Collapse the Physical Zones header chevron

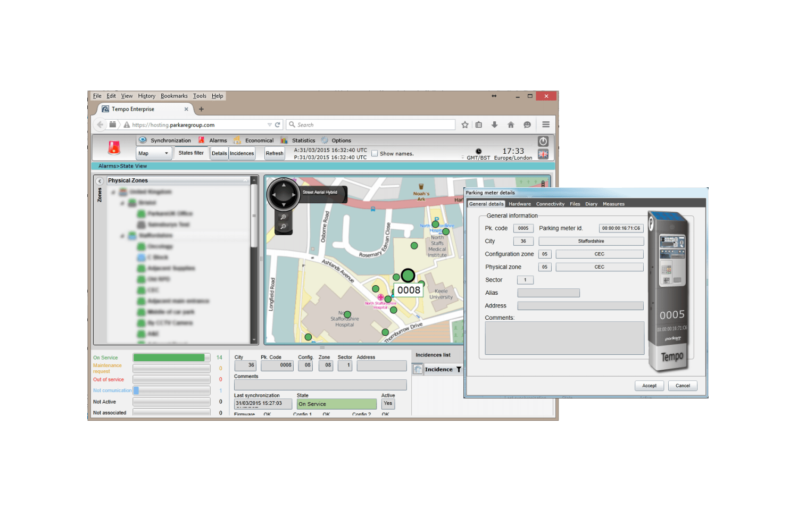pos(246,180)
